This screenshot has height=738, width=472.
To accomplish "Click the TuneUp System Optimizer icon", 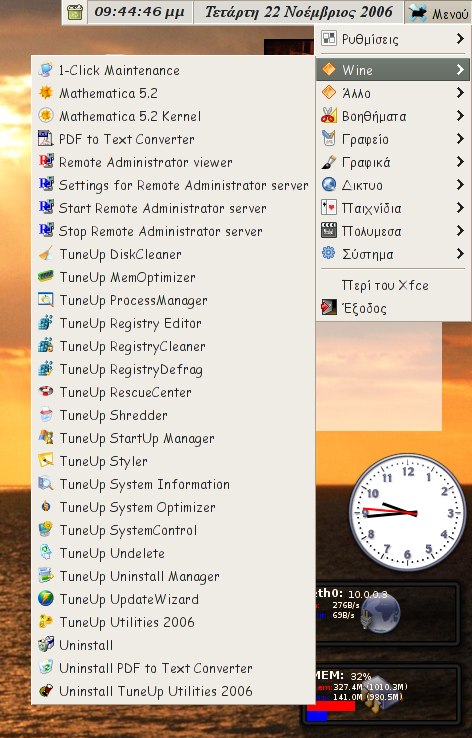I will 46,507.
